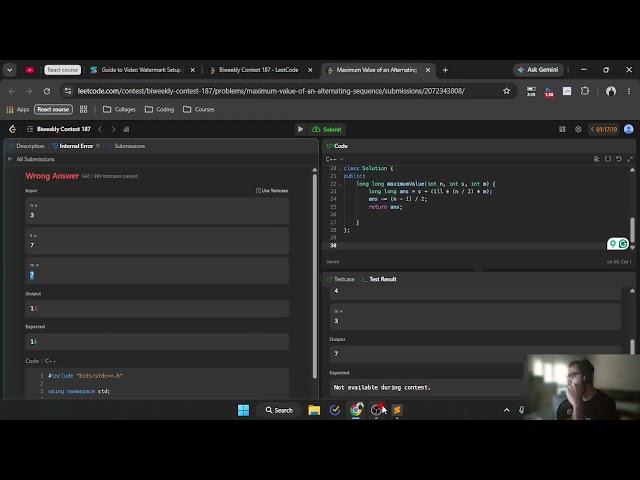Click the curly braces snippet icon
This screenshot has width=640, height=480.
click(x=608, y=159)
